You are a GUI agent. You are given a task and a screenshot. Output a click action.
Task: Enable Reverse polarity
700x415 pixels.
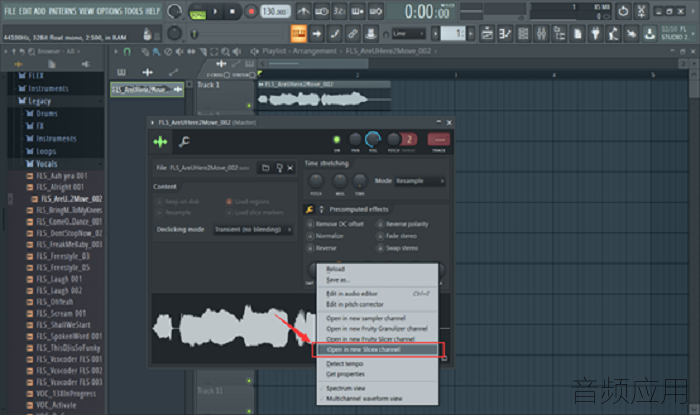coord(402,224)
